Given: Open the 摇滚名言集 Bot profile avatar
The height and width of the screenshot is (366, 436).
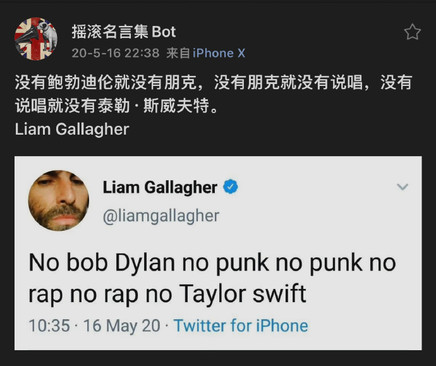Looking at the screenshot, I should click(x=36, y=39).
